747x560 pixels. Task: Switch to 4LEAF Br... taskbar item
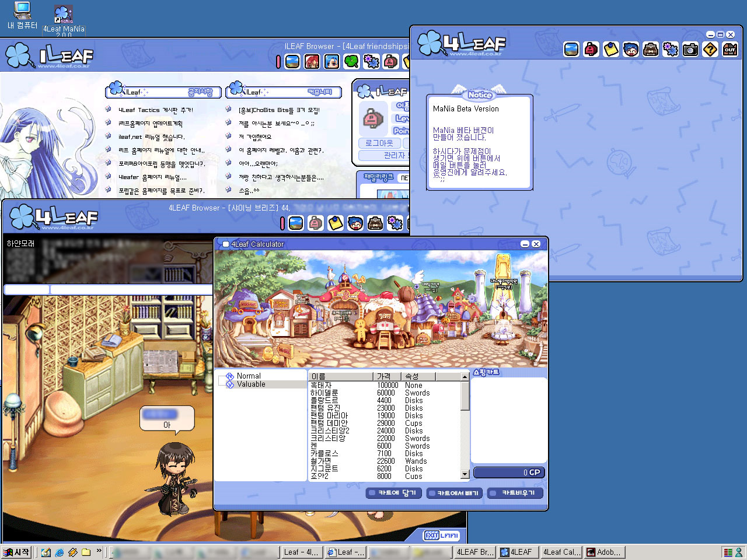475,552
